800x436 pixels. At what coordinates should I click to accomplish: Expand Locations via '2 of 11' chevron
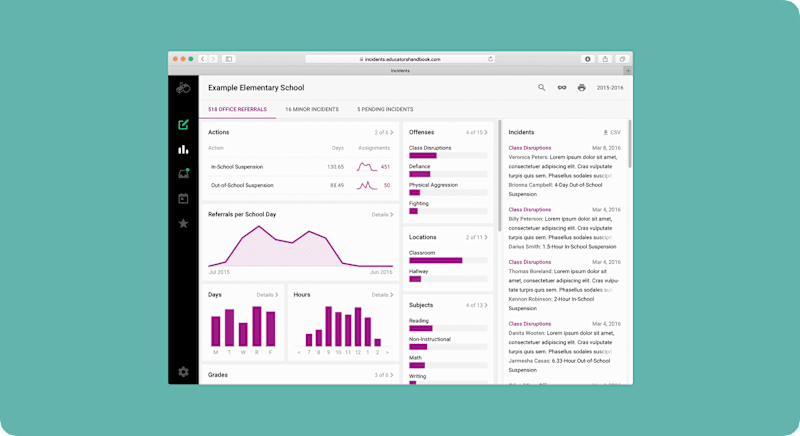click(x=477, y=238)
